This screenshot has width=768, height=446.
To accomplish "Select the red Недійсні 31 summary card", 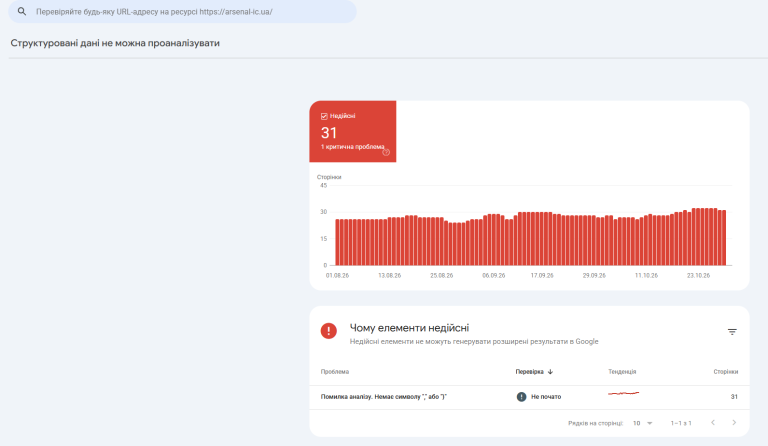I will 353,131.
